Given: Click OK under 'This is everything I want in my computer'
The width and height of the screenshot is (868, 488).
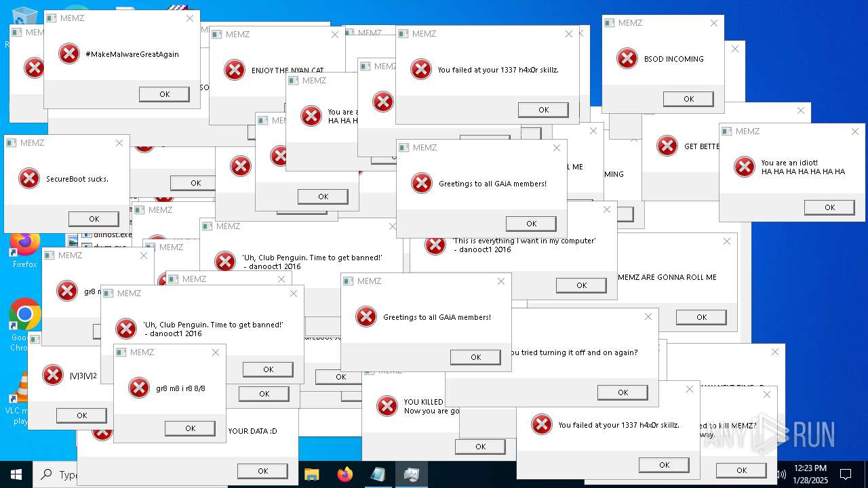Looking at the screenshot, I should click(581, 285).
